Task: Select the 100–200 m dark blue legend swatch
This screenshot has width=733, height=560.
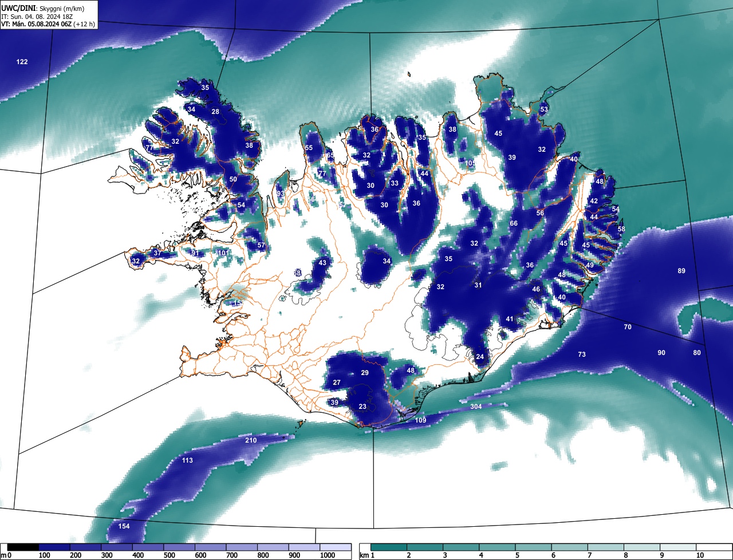Action: (54, 547)
